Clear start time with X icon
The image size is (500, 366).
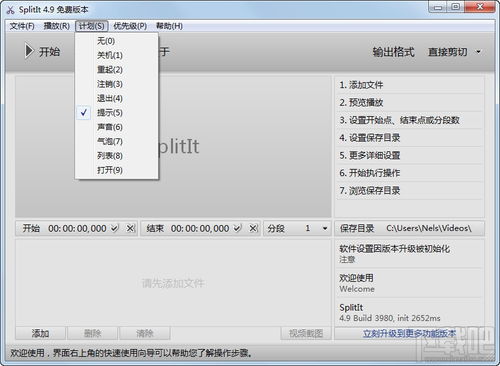pos(130,228)
